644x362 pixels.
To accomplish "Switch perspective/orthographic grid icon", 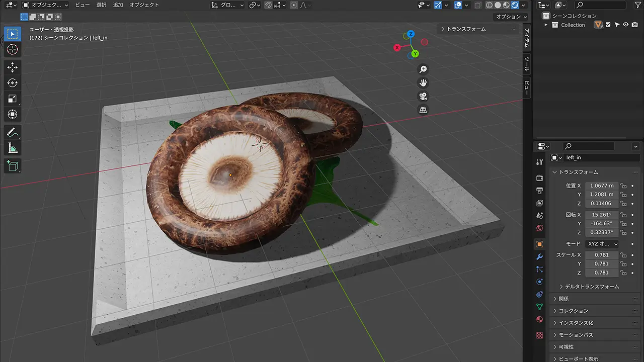I will (423, 110).
